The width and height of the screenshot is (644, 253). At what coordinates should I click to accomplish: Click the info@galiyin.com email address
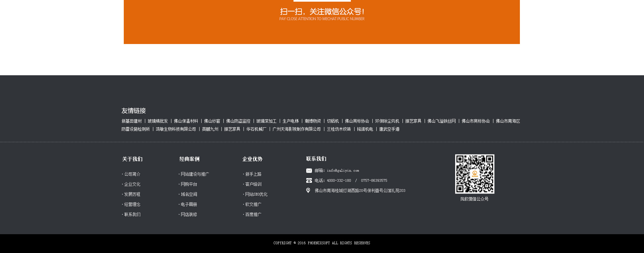point(343,171)
